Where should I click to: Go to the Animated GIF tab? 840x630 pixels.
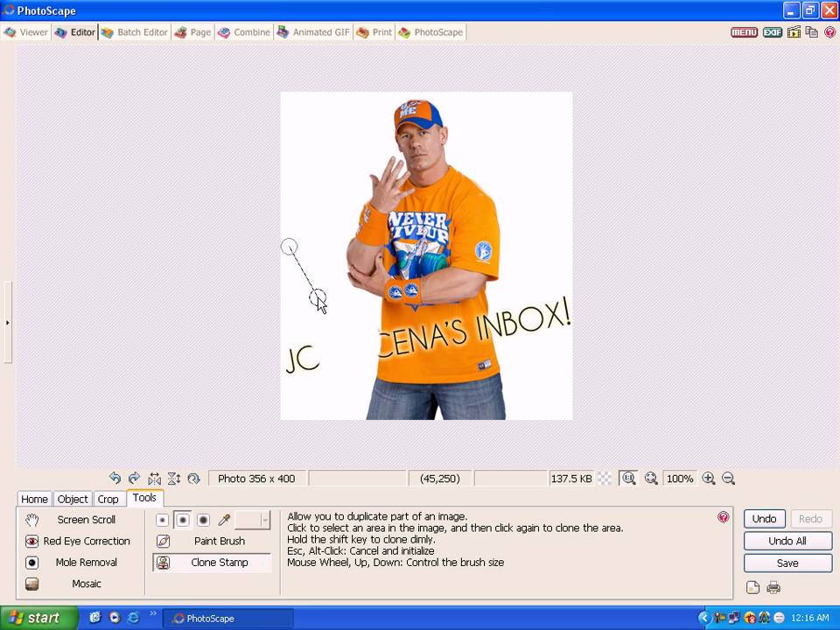tap(313, 32)
